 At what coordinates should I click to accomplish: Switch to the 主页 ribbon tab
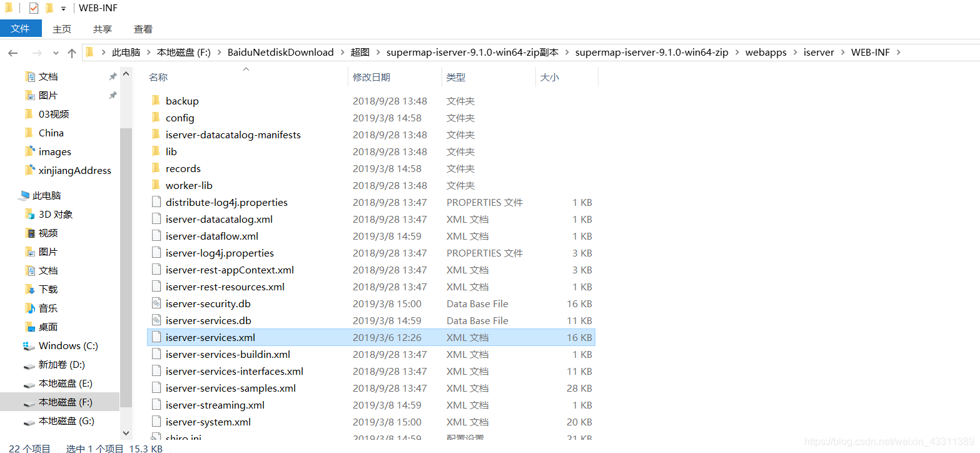pos(62,29)
